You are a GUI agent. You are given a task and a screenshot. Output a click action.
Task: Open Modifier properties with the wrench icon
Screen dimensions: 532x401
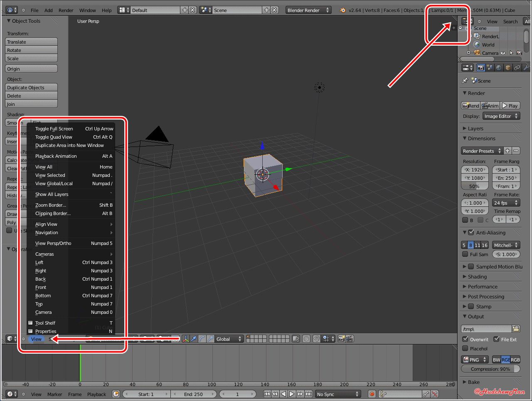tap(525, 67)
